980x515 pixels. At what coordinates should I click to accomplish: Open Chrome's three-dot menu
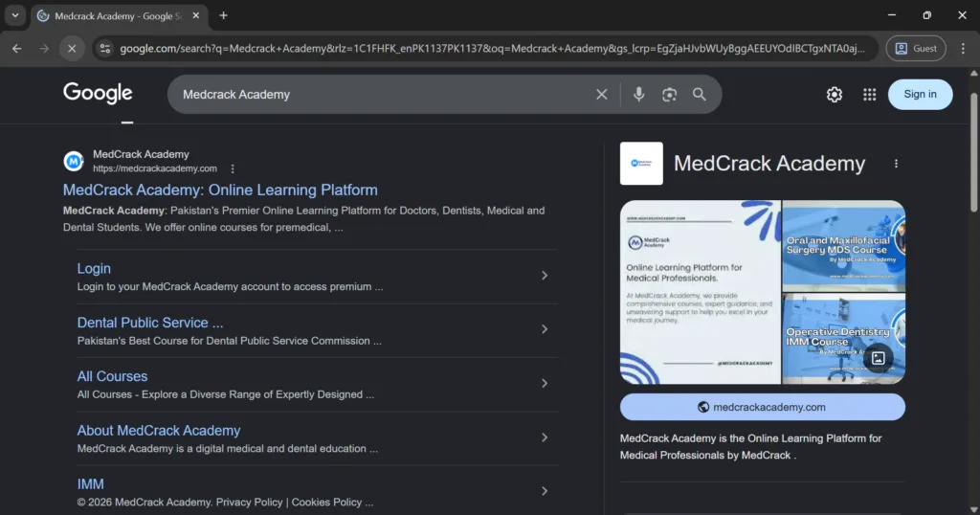(x=963, y=48)
